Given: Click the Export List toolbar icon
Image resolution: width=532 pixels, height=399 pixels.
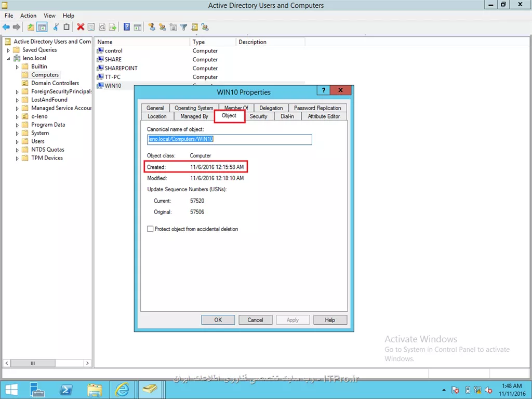Looking at the screenshot, I should click(113, 27).
